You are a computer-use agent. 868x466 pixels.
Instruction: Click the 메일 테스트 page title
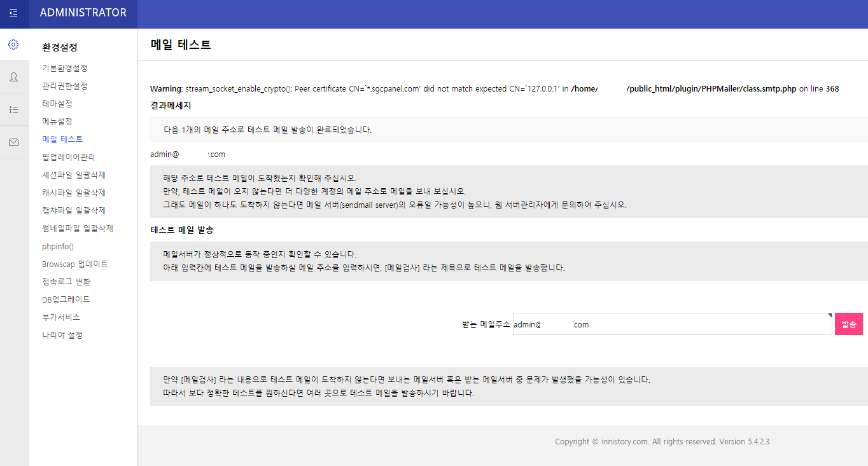point(181,45)
